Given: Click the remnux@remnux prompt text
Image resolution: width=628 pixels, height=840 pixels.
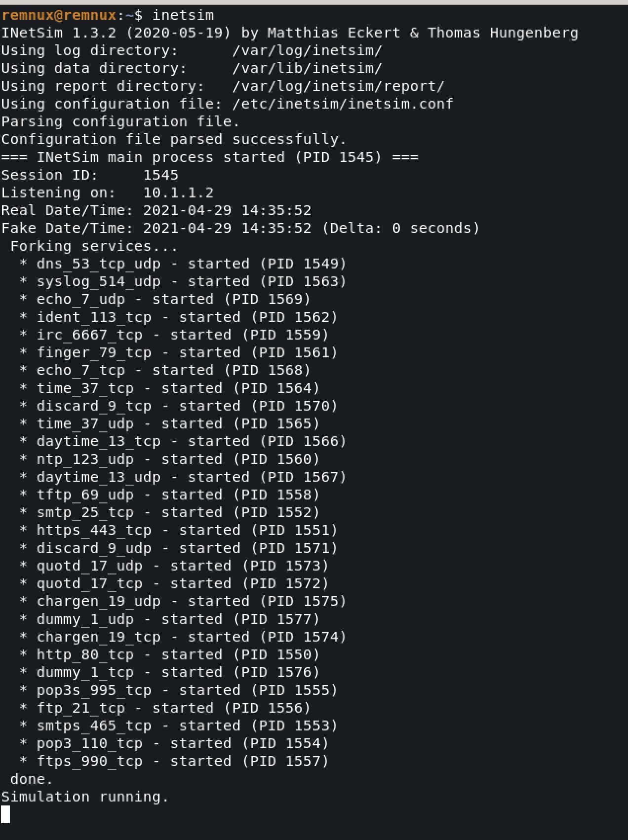Looking at the screenshot, I should click(x=58, y=15).
